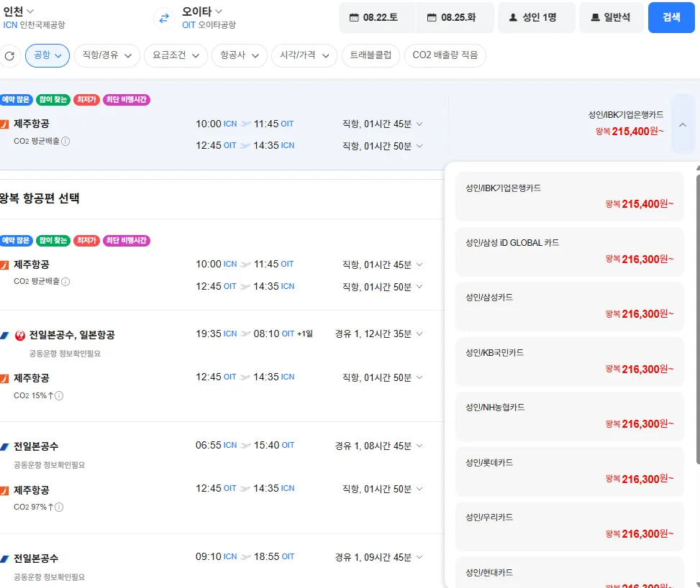Click the 왕복 215,400원~ price in top summary

point(629,132)
